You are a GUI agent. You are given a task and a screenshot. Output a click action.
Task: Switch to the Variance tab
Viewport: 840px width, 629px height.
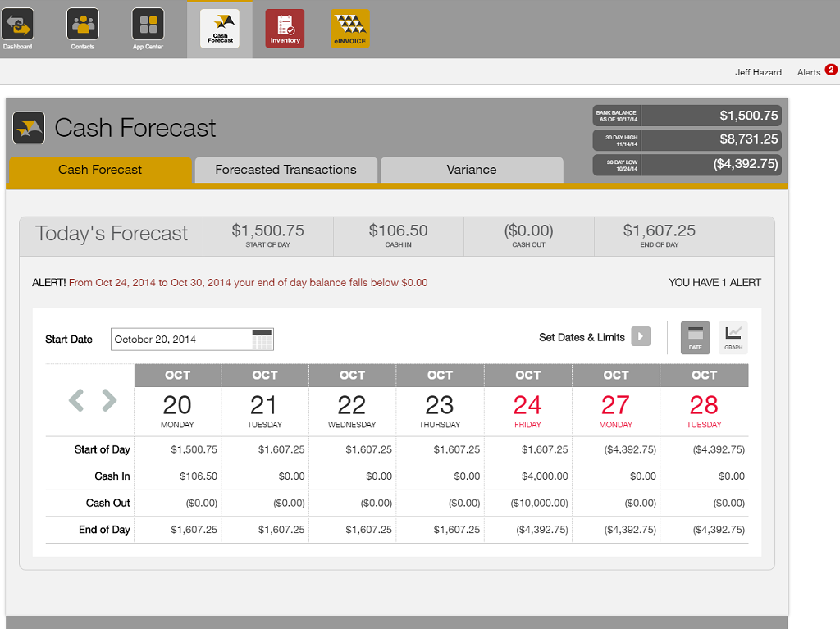472,170
